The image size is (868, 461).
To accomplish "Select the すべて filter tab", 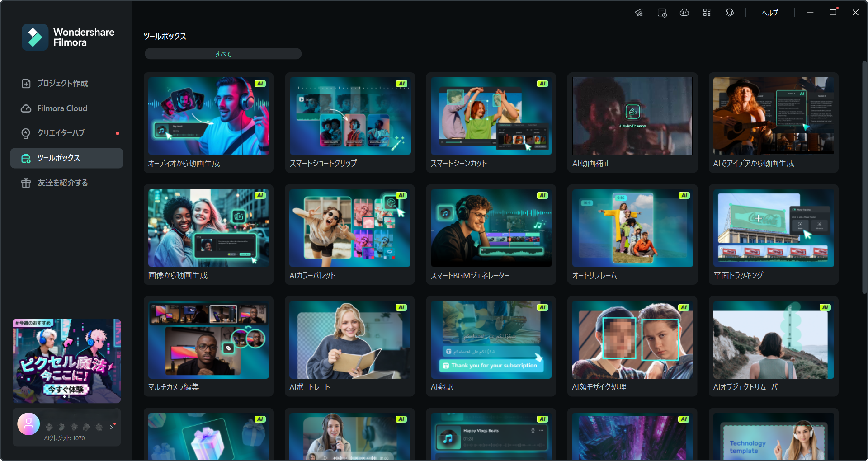I will [223, 54].
